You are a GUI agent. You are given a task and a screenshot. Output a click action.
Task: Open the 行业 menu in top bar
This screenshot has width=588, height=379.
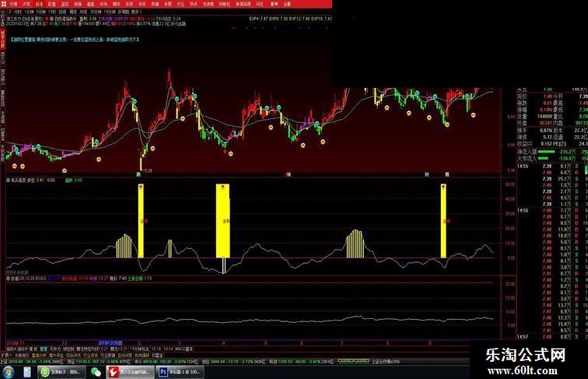coord(179,4)
